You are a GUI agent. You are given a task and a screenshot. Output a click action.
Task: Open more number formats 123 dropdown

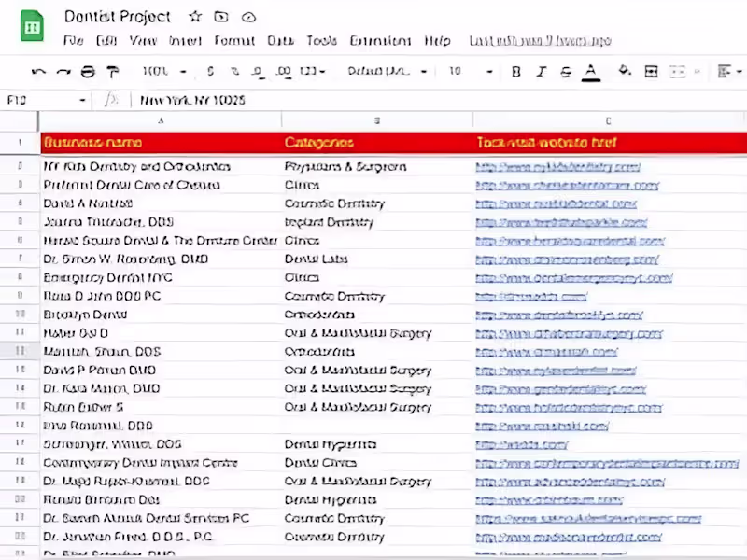[313, 72]
